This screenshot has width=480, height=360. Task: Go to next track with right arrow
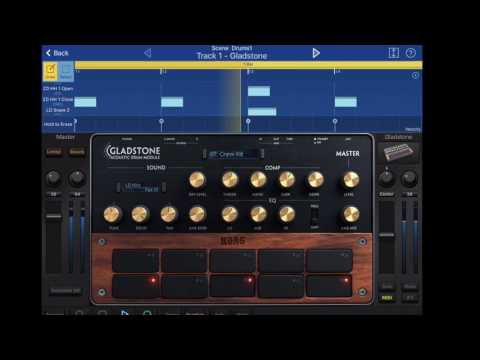click(x=316, y=53)
